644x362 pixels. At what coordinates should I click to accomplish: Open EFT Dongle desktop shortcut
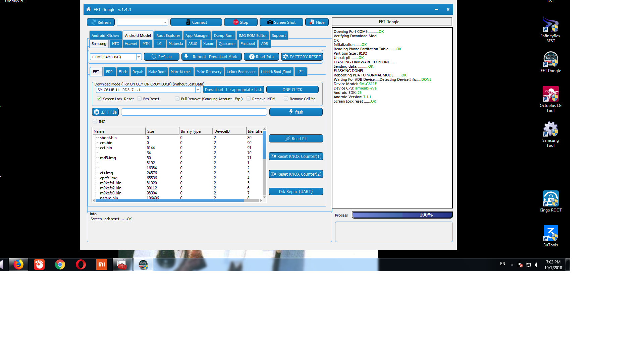click(x=550, y=62)
